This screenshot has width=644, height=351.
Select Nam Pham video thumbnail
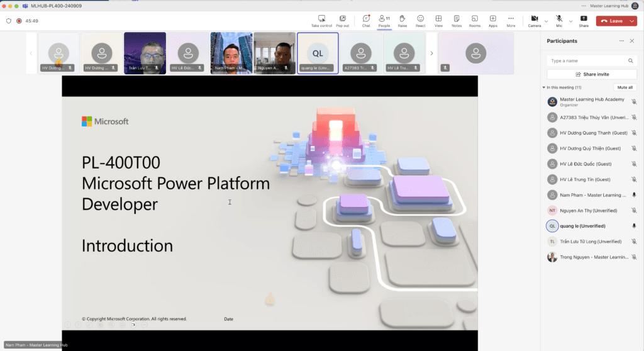click(x=231, y=53)
